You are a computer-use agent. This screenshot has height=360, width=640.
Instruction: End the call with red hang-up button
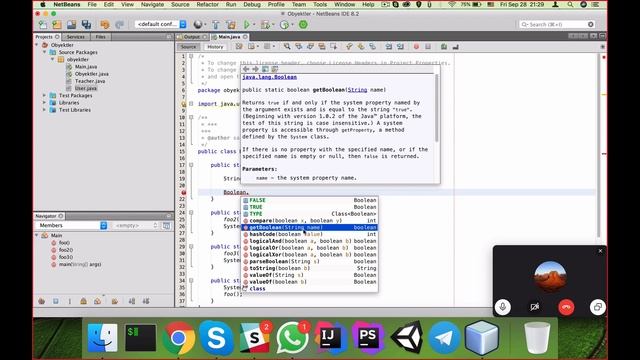(566, 307)
